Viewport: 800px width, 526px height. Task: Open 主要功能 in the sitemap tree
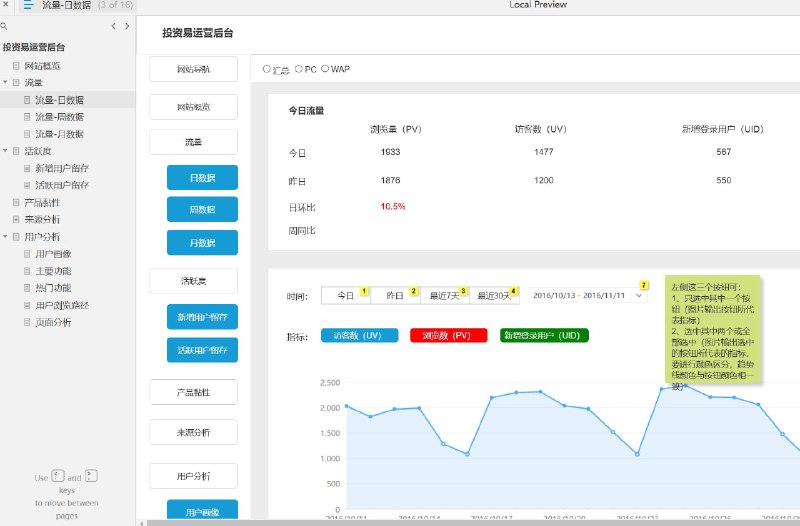click(x=53, y=271)
